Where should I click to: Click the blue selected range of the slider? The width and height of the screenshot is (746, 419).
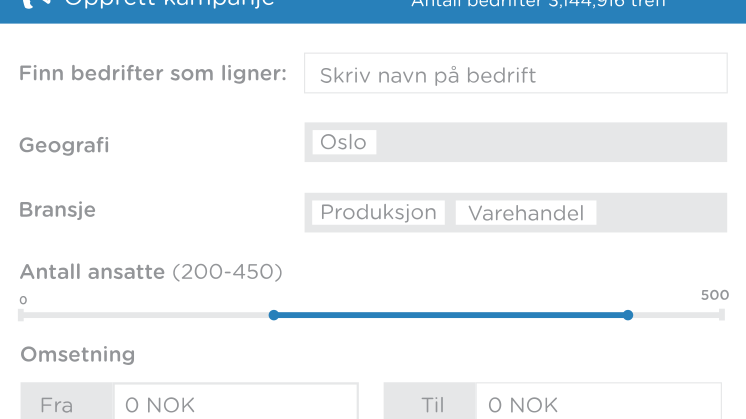(x=451, y=315)
